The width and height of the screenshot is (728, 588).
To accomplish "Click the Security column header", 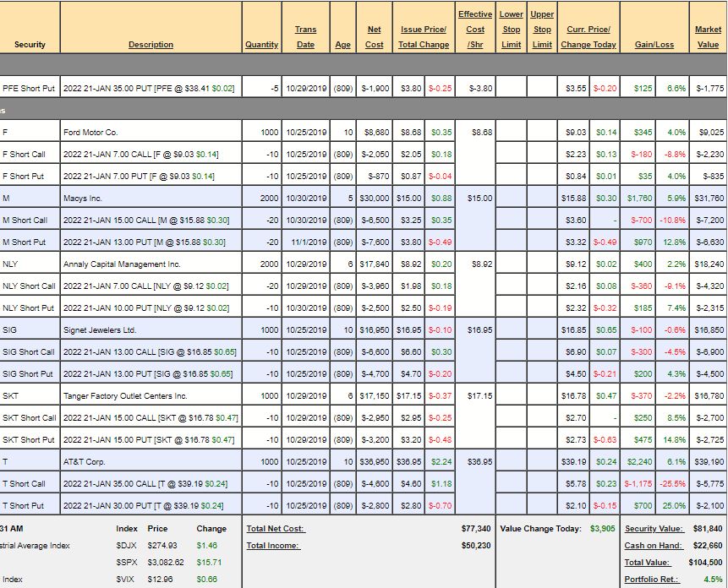I will tap(30, 45).
